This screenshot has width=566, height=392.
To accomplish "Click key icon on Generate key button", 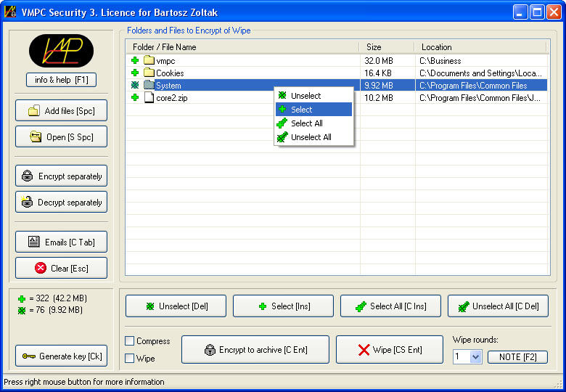I will (29, 356).
